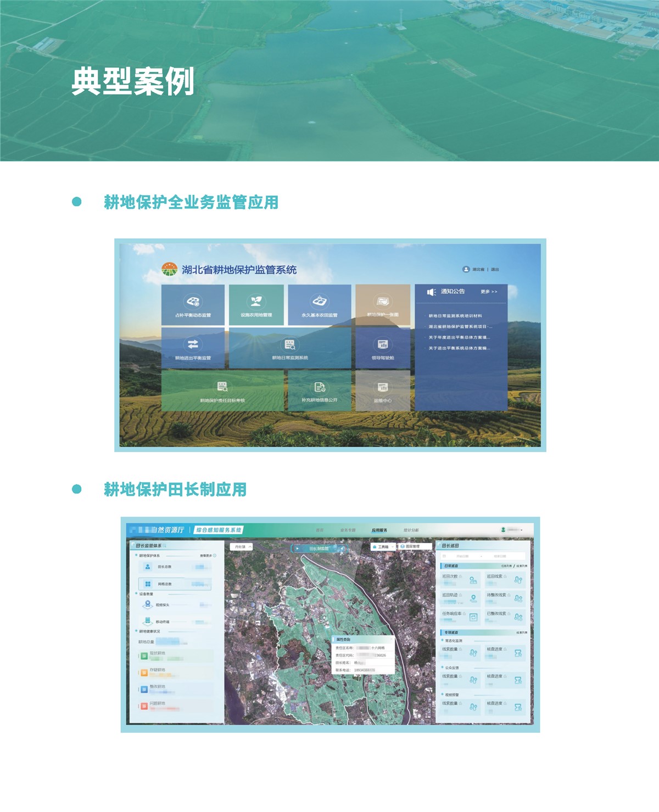Click the 退出 logout link
Screen dimensions: 659x812
[x=495, y=270]
